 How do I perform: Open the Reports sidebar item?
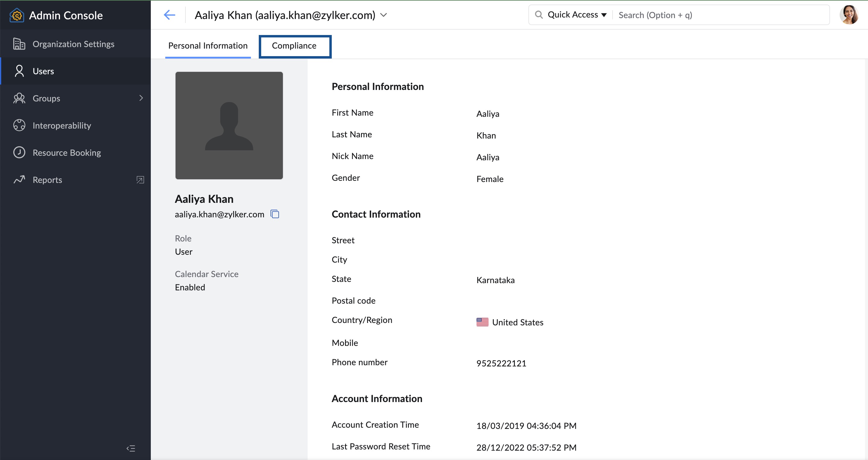click(x=47, y=180)
